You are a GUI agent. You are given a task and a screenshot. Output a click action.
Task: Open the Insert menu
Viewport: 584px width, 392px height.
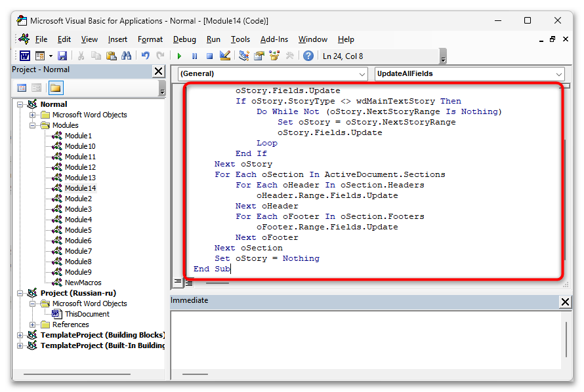[117, 39]
